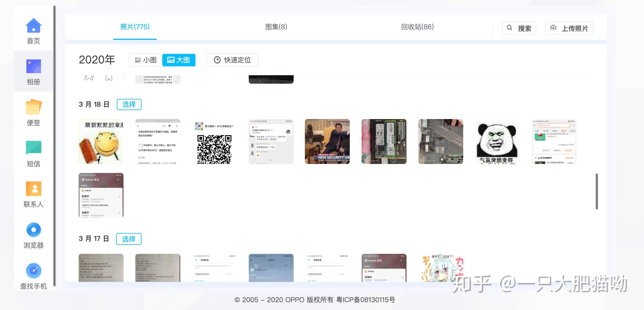
Task: Click the OPPO 版权所有 copyright footer text
Action: tap(314, 300)
